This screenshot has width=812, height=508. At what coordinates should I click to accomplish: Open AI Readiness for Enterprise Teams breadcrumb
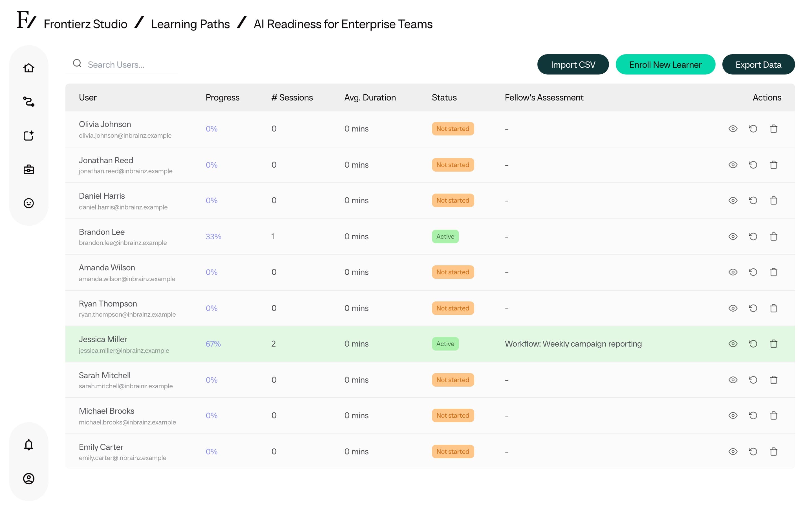tap(343, 24)
